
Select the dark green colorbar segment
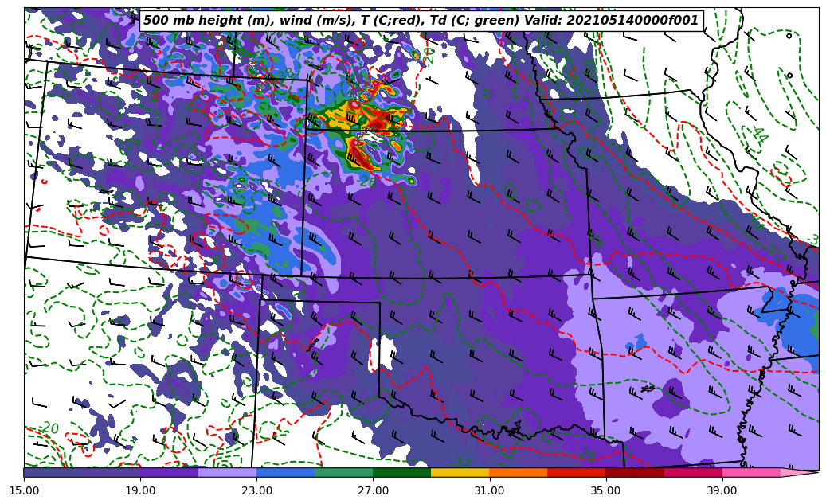[401, 472]
